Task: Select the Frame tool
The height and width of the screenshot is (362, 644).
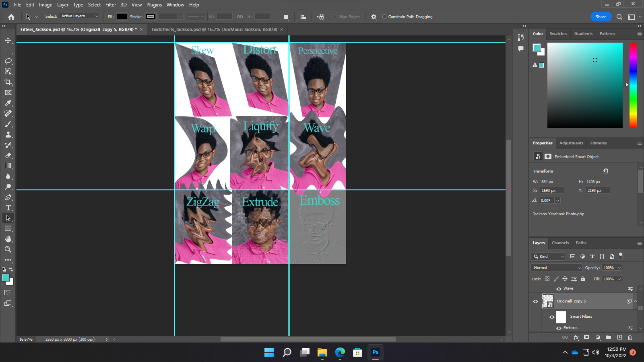Action: [x=8, y=93]
